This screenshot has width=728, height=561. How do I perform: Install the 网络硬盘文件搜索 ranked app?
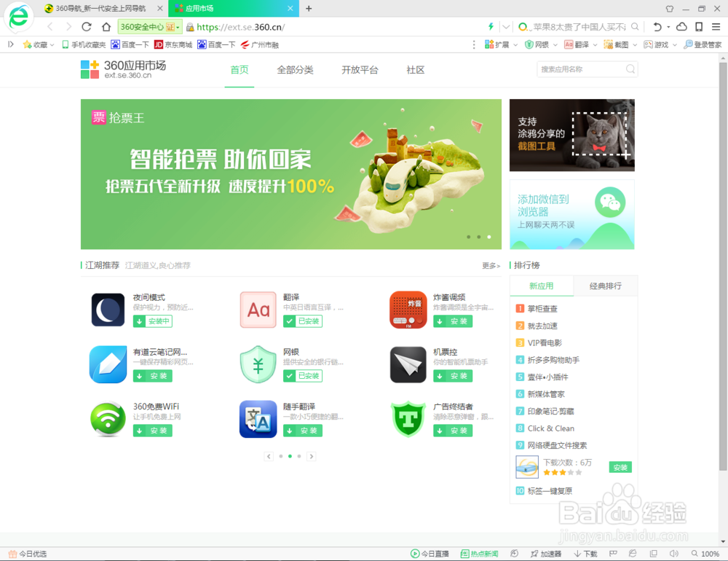pyautogui.click(x=620, y=468)
